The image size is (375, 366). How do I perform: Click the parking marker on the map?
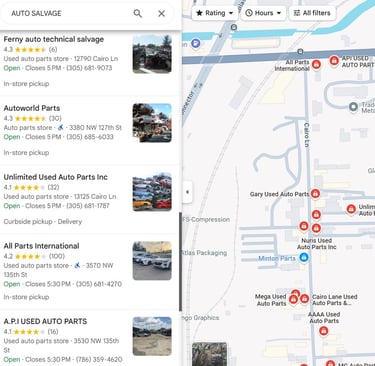[196, 43]
